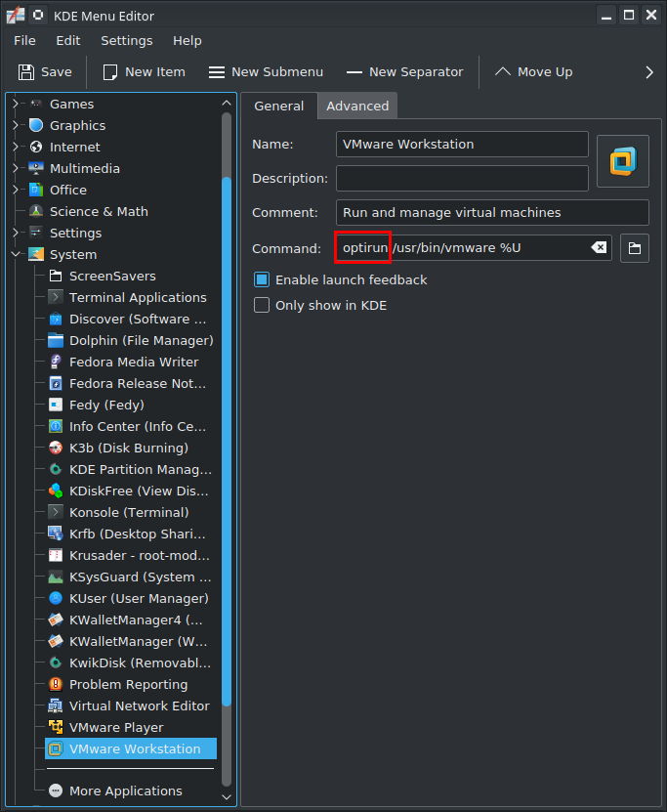This screenshot has height=812, width=667.
Task: Click into the Command input field
Action: (x=474, y=247)
